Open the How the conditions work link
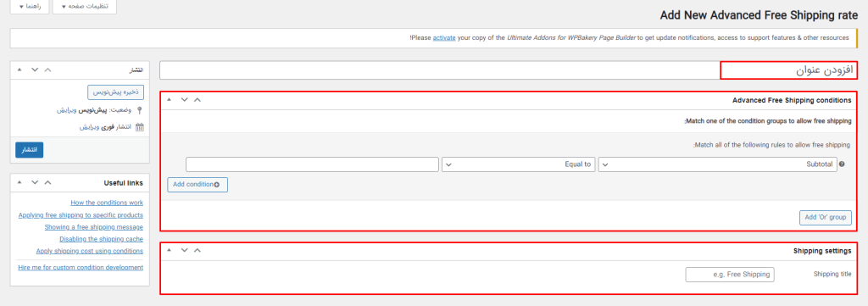The width and height of the screenshot is (868, 306). pos(107,203)
